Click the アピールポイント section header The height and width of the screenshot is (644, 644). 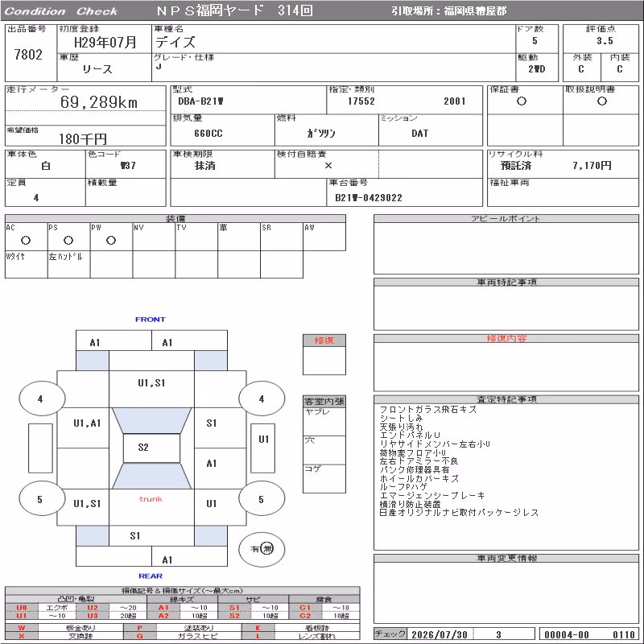(506, 218)
